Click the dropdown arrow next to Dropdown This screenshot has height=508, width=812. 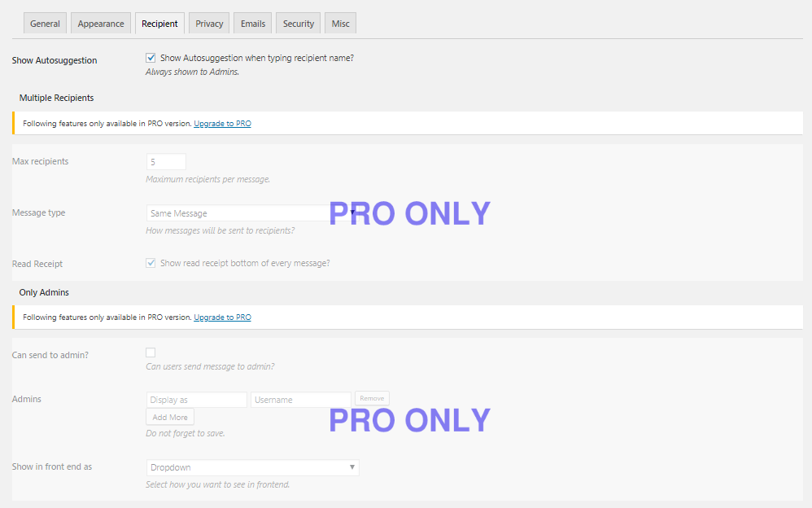(352, 467)
